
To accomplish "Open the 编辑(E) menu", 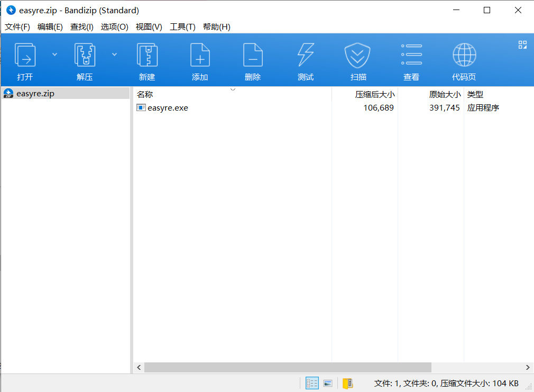I will [50, 27].
